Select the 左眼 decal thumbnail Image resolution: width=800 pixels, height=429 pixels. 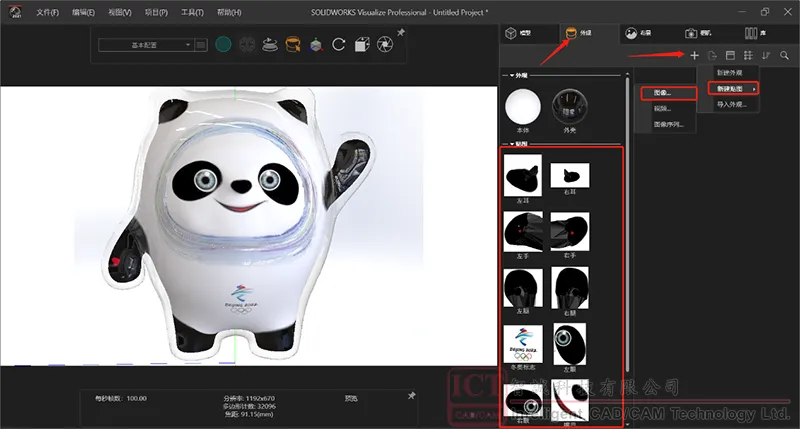tap(570, 344)
